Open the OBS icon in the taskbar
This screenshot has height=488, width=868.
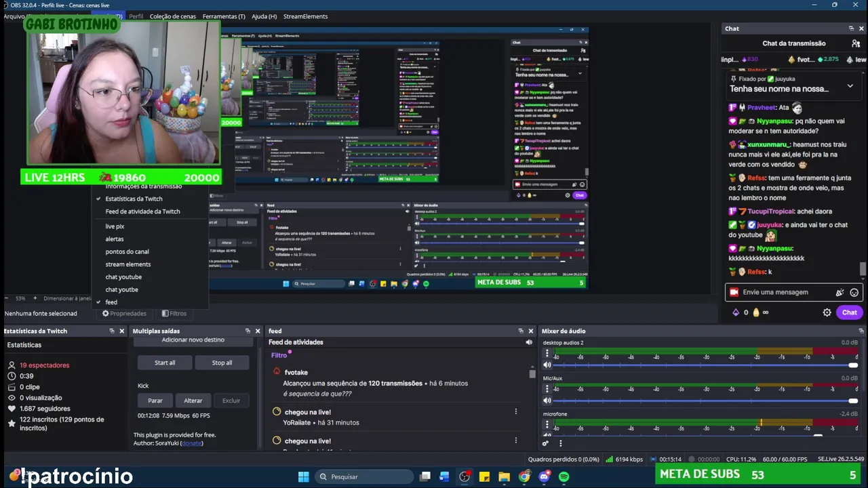pos(465,476)
